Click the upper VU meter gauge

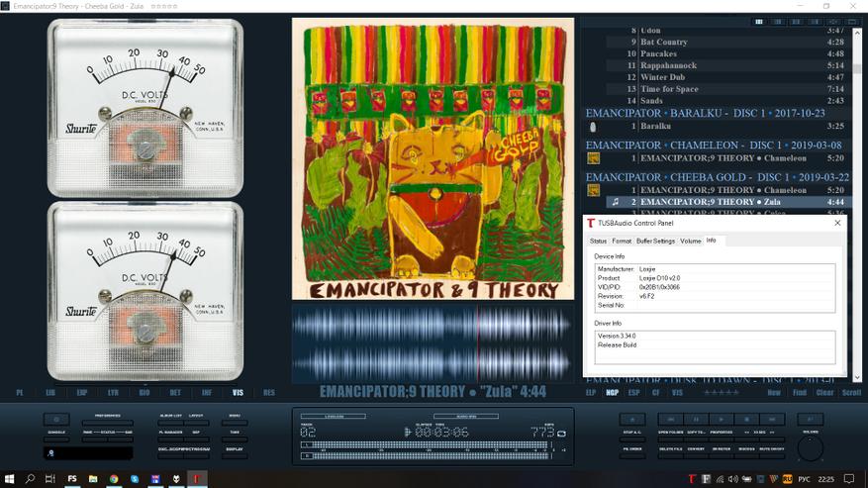[145, 108]
